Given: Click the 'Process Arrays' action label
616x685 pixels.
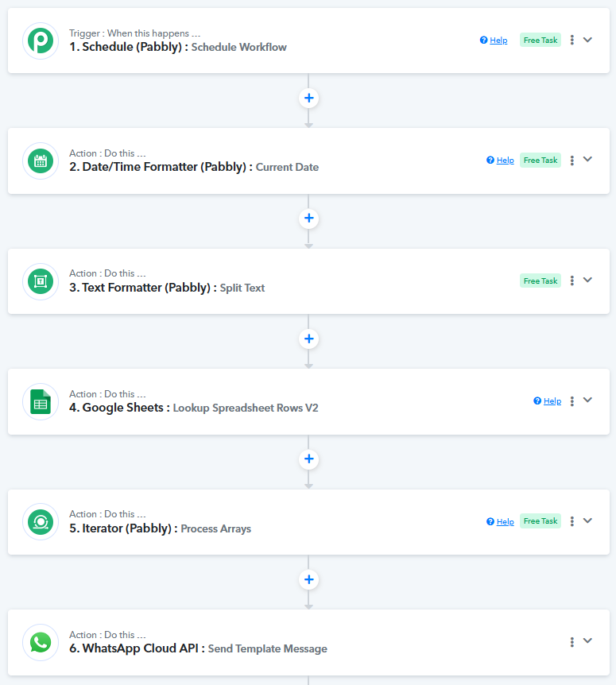Looking at the screenshot, I should (216, 528).
